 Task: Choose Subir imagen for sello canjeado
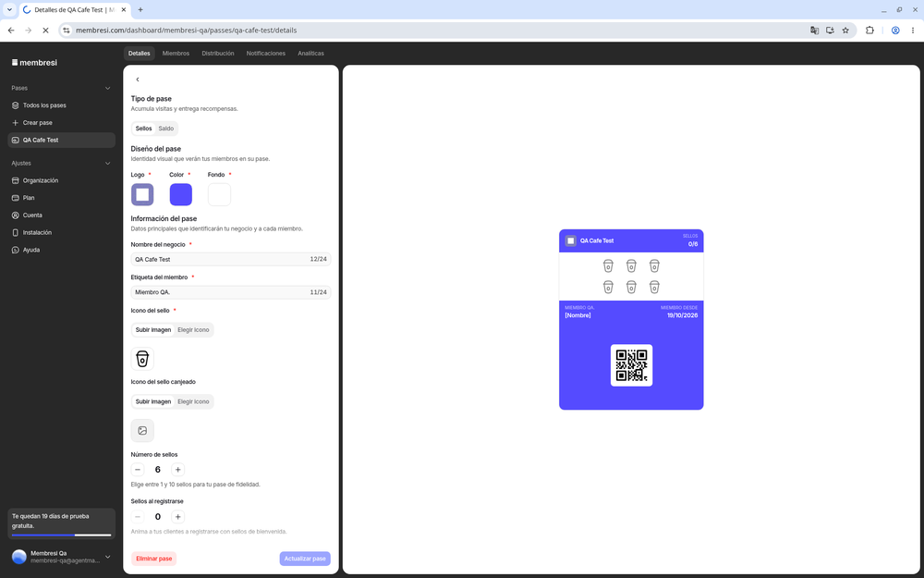[x=153, y=401]
